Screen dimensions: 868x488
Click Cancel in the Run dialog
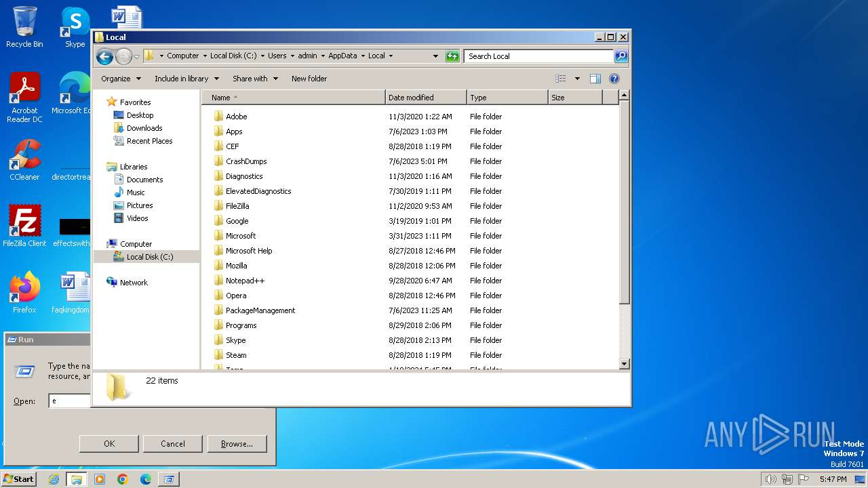point(173,444)
